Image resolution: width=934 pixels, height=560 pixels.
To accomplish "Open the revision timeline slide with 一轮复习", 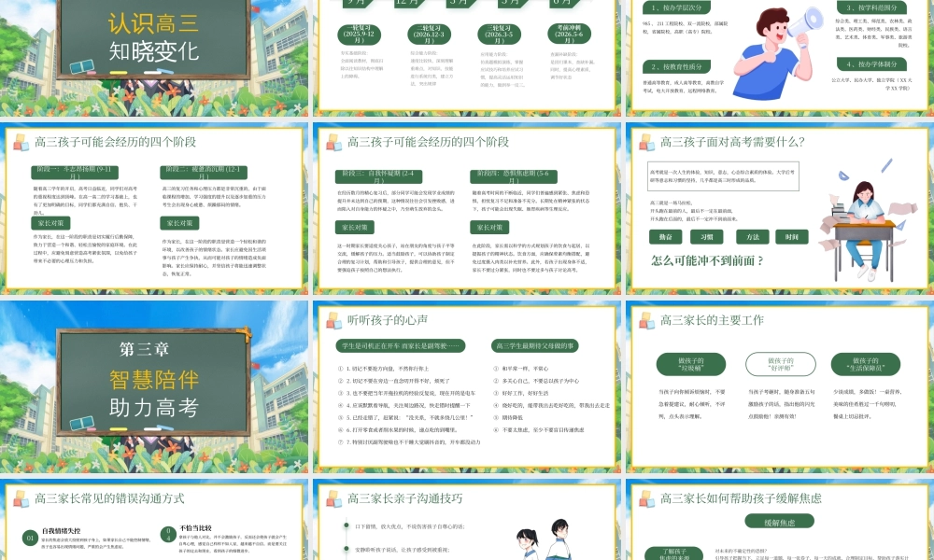I will click(x=466, y=58).
